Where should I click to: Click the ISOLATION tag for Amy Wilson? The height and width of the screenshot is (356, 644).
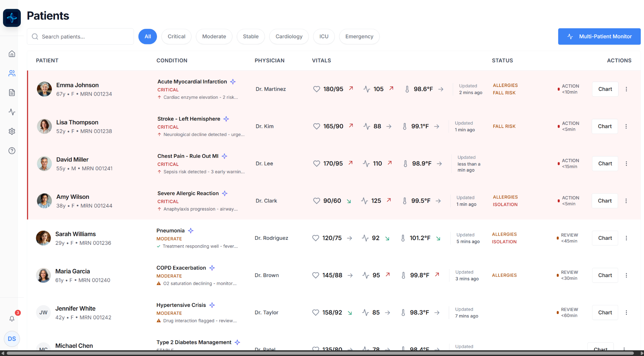coord(505,205)
